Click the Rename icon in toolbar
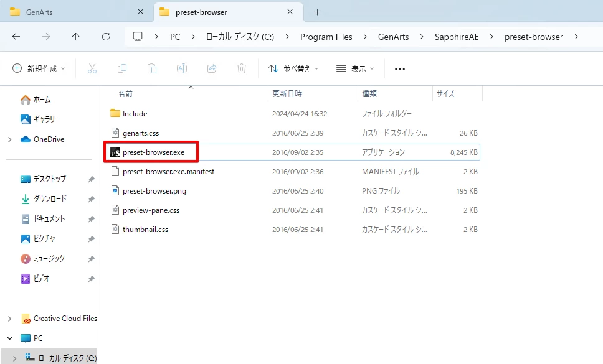This screenshot has height=364, width=603. 182,68
